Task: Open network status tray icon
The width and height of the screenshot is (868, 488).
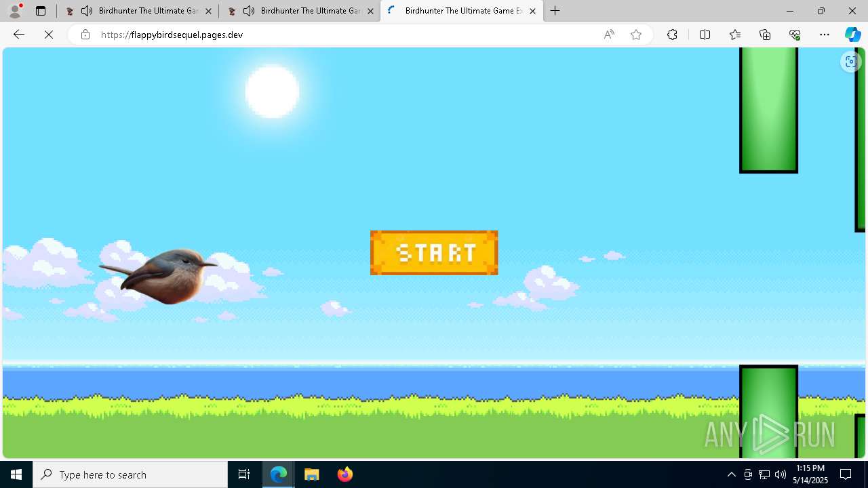Action: pyautogui.click(x=764, y=474)
